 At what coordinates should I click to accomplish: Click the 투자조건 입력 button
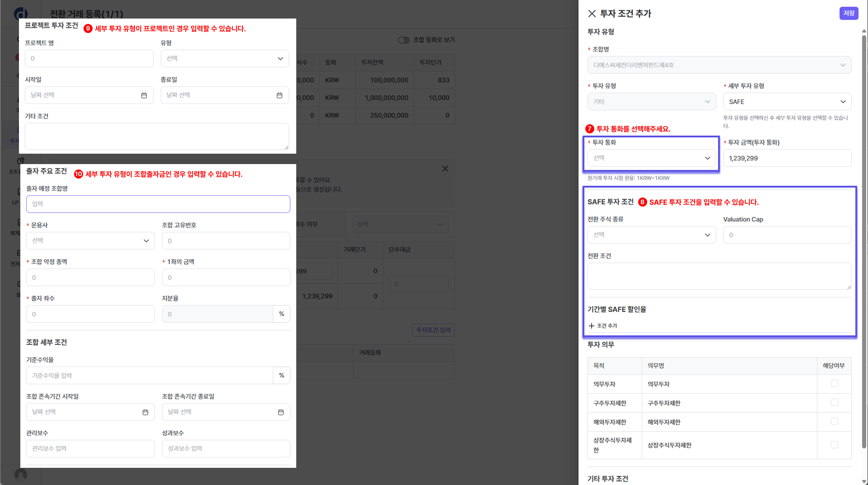pos(433,330)
